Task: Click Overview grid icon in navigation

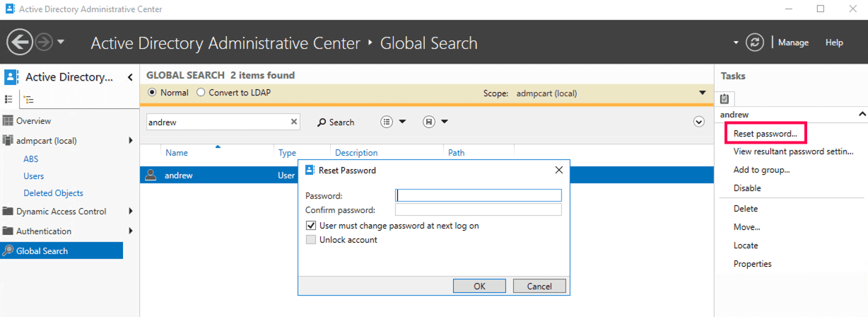Action: (x=8, y=121)
